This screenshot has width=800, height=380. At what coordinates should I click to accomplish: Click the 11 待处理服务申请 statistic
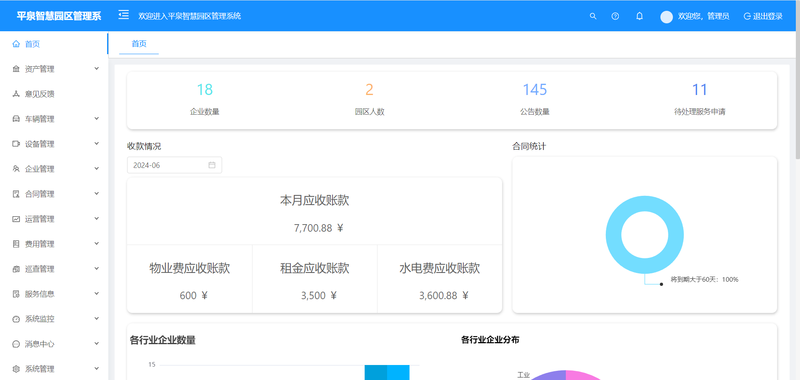point(699,99)
